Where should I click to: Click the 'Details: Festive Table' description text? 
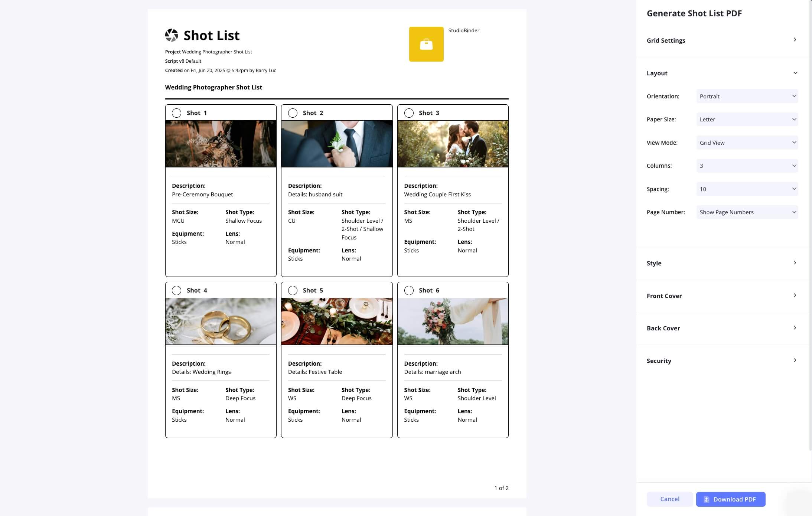pyautogui.click(x=315, y=372)
